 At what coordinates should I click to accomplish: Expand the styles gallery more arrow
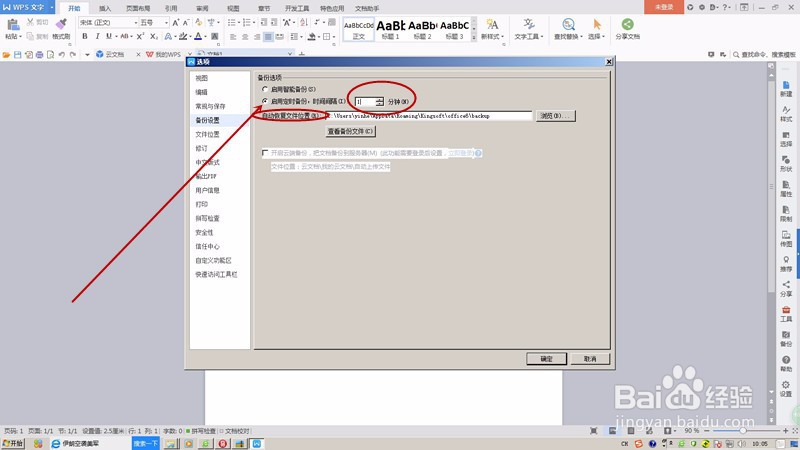(474, 37)
